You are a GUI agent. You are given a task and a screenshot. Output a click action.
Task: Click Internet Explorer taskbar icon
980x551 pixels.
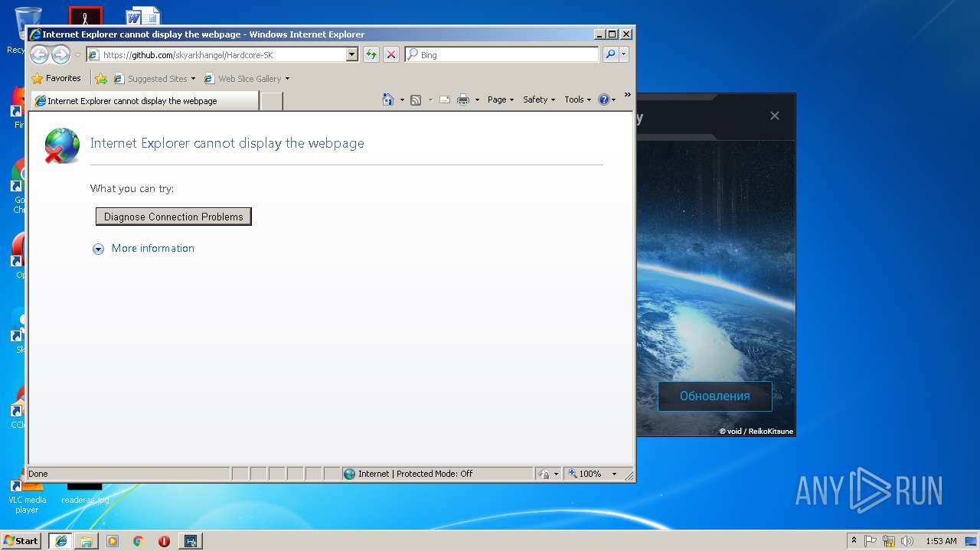(x=61, y=541)
